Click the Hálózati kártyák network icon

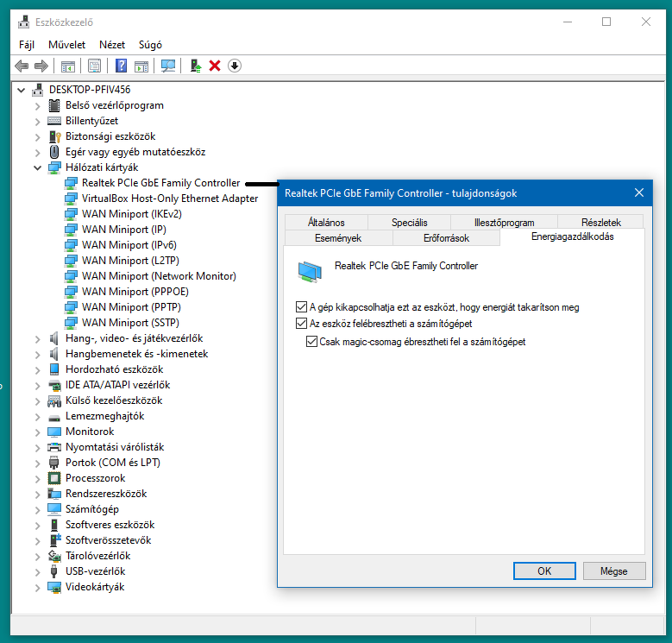click(x=54, y=167)
